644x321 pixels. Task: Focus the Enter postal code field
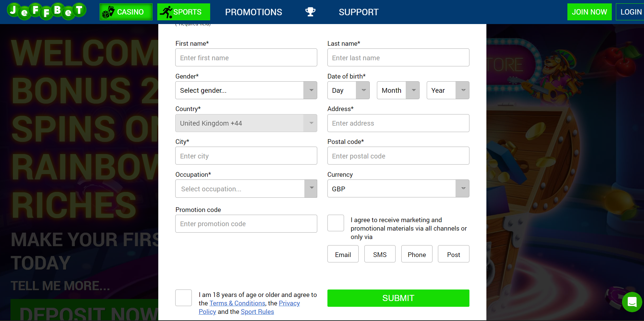tap(398, 156)
